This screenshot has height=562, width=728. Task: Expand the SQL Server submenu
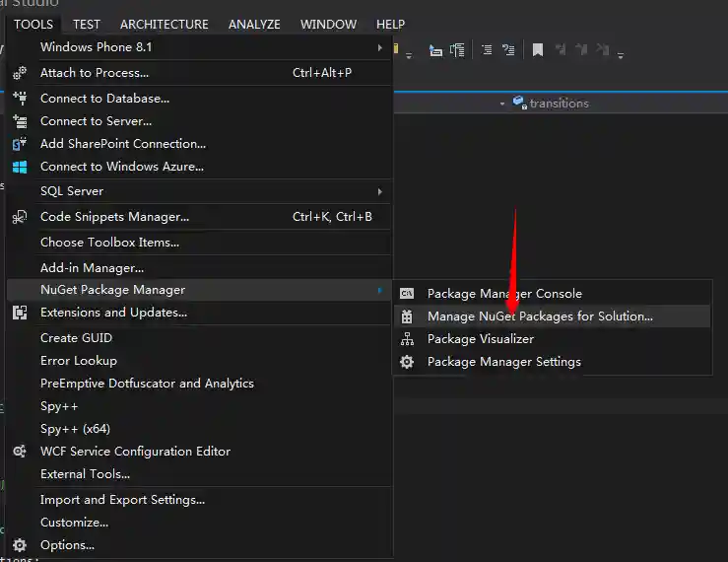(379, 191)
